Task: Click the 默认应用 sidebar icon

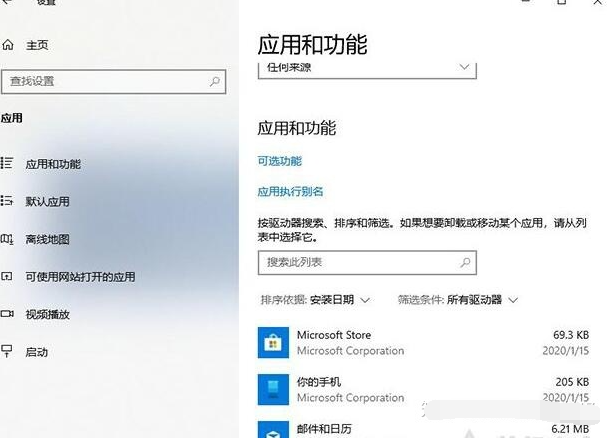Action: [x=7, y=201]
